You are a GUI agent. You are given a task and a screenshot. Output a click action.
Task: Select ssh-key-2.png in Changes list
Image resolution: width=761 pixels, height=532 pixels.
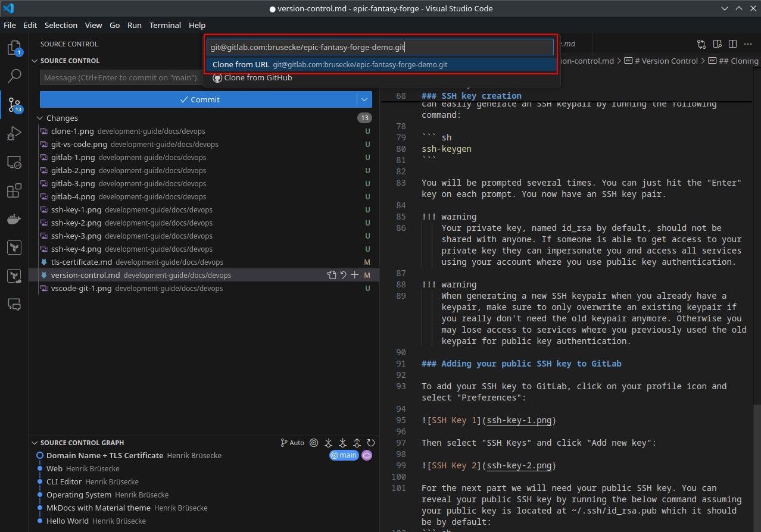pyautogui.click(x=204, y=223)
